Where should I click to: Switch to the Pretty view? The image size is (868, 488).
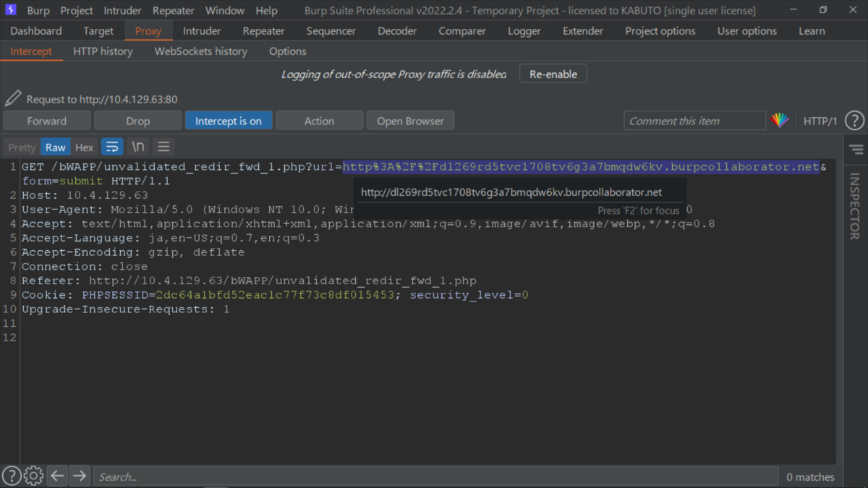point(22,147)
